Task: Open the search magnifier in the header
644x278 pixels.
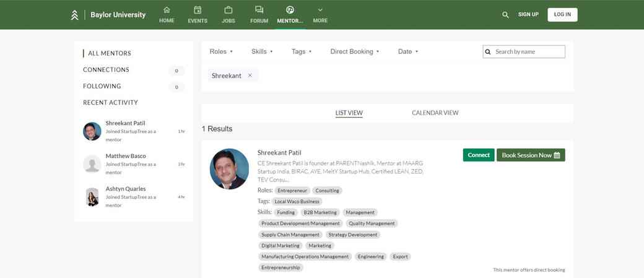Action: coord(505,15)
